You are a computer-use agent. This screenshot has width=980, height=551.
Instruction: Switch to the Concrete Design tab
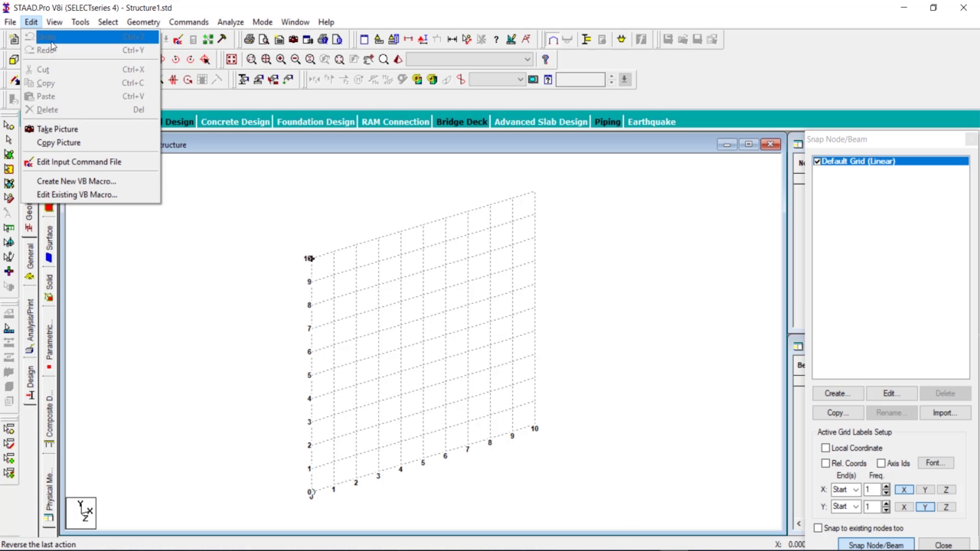(235, 122)
